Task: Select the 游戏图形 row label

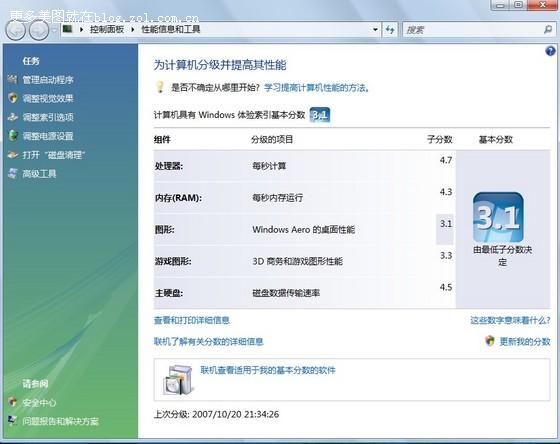Action: (x=173, y=261)
